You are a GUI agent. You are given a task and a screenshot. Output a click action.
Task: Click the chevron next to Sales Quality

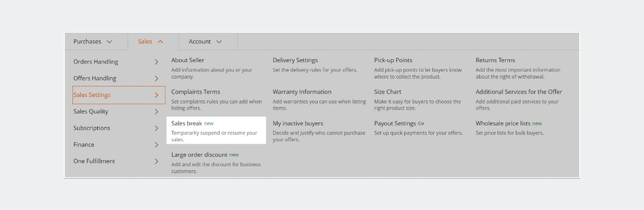(x=156, y=112)
